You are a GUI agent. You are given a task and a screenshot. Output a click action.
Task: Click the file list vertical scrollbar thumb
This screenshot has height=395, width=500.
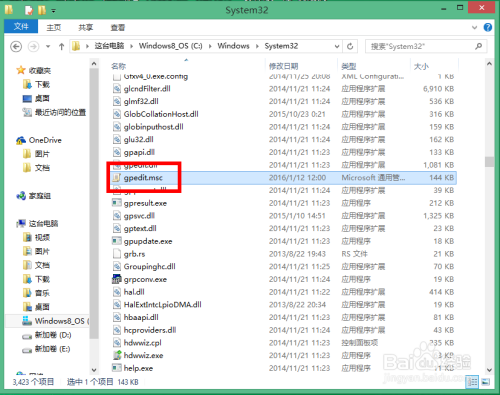click(x=489, y=162)
